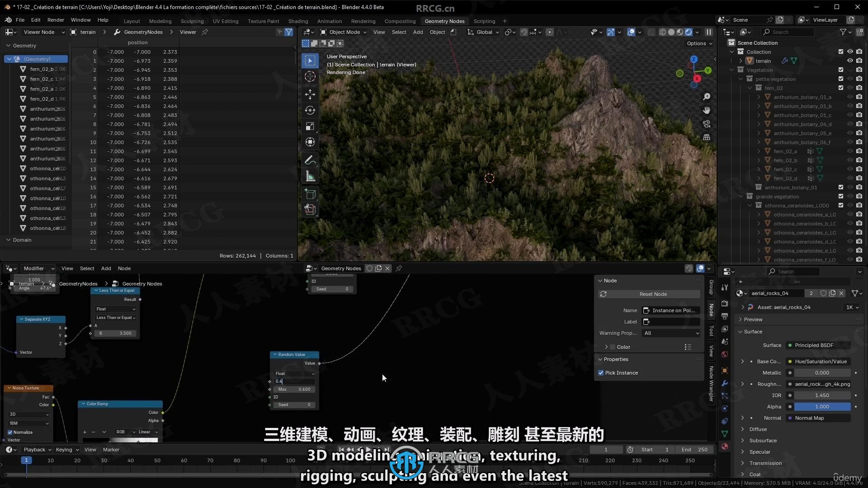Toggle spreadsheet filter funnel icon

click(289, 32)
